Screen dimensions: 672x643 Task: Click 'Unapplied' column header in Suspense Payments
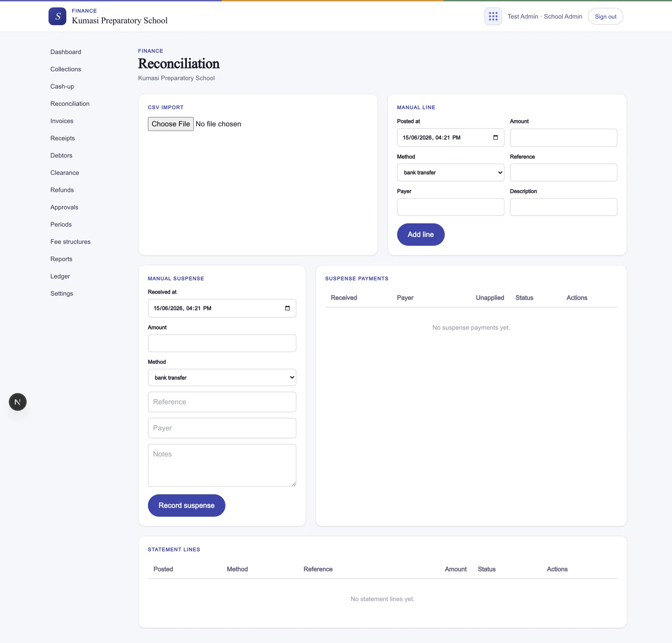(x=490, y=298)
